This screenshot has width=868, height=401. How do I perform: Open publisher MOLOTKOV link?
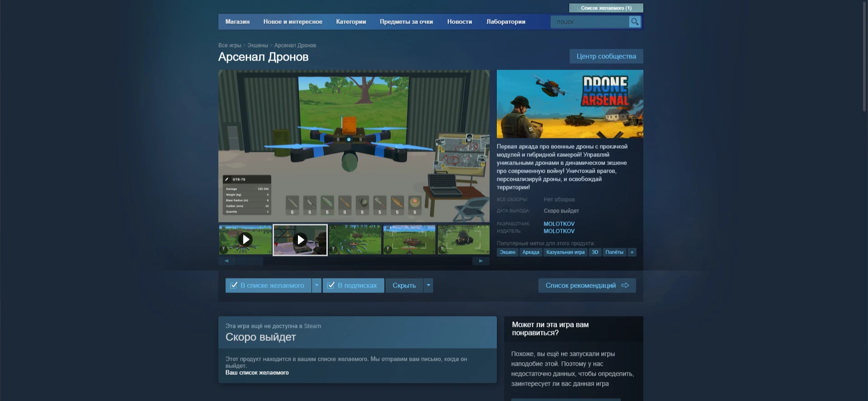coord(559,231)
